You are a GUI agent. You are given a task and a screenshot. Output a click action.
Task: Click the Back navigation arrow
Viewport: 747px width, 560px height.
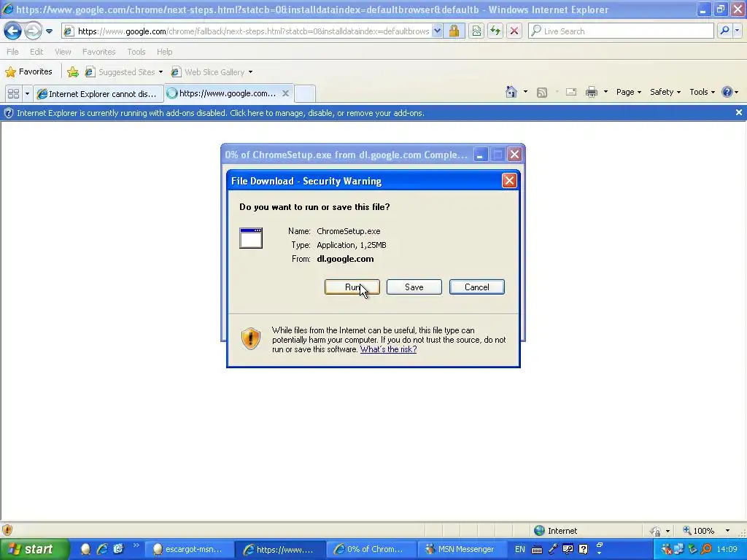(x=12, y=31)
